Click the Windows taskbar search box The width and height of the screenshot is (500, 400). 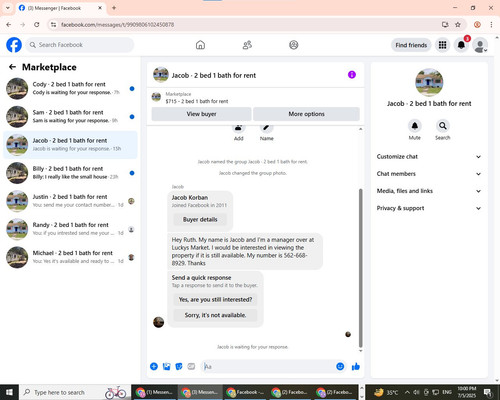coord(75,392)
